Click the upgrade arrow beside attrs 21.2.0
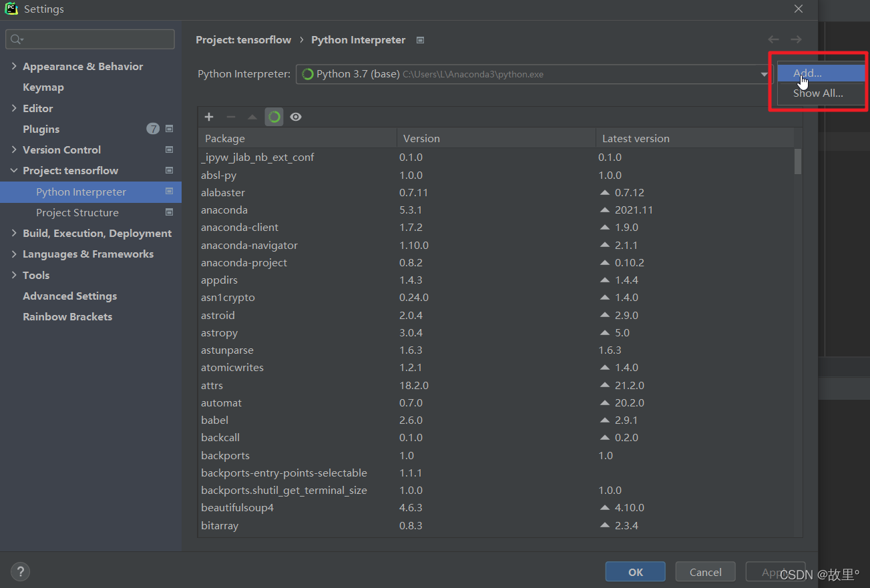 [605, 385]
